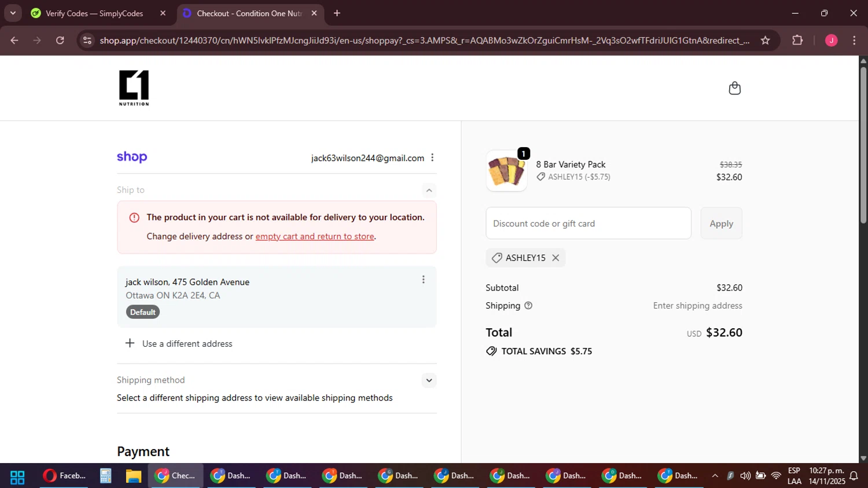This screenshot has height=488, width=868.
Task: Click the Default address badge
Action: (x=143, y=312)
